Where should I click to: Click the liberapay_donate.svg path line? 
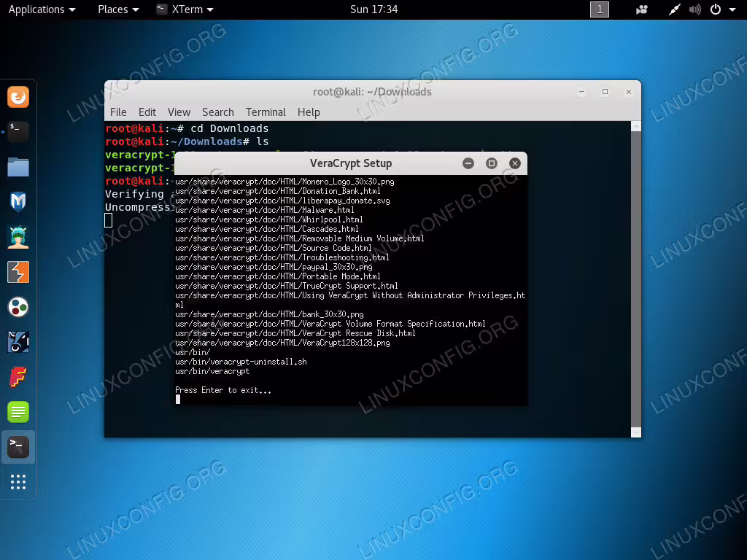click(x=282, y=201)
